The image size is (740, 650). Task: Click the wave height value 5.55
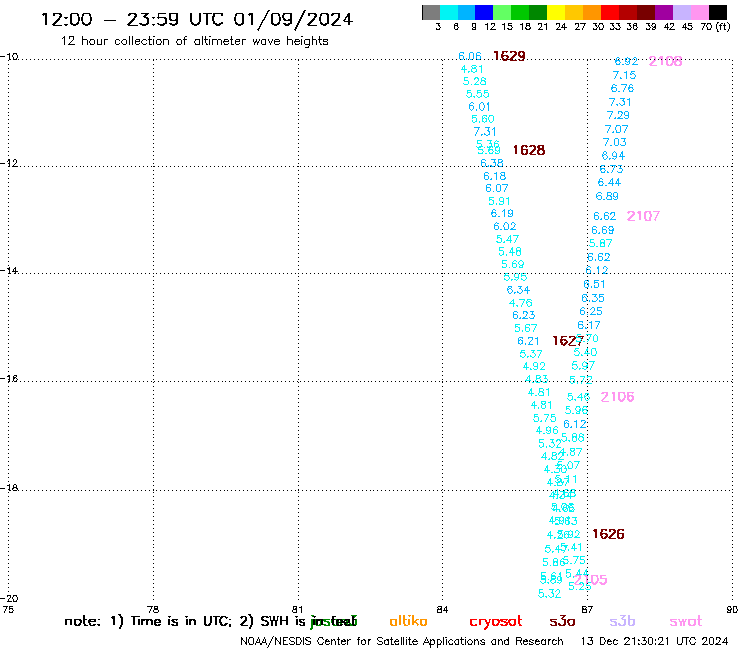tap(477, 94)
